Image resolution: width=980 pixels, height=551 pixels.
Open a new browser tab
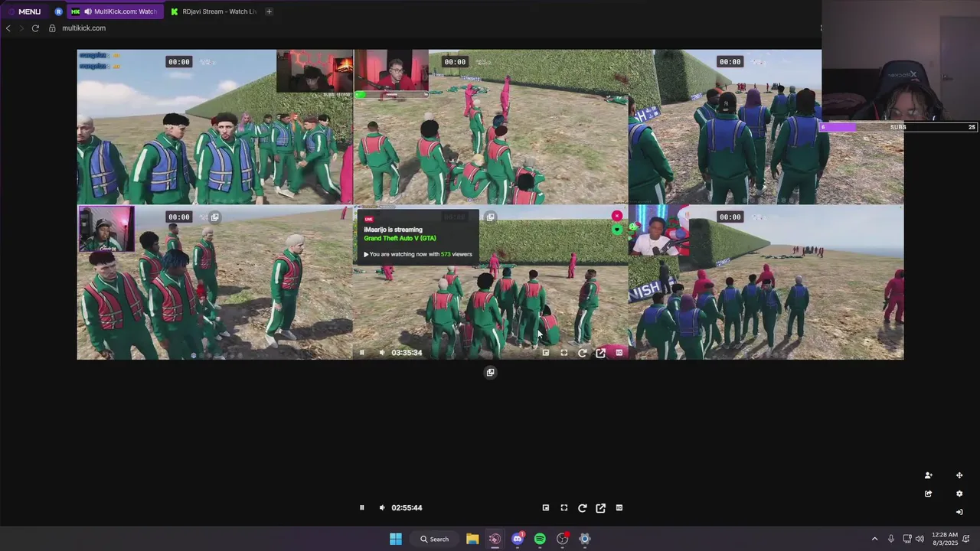tap(269, 11)
